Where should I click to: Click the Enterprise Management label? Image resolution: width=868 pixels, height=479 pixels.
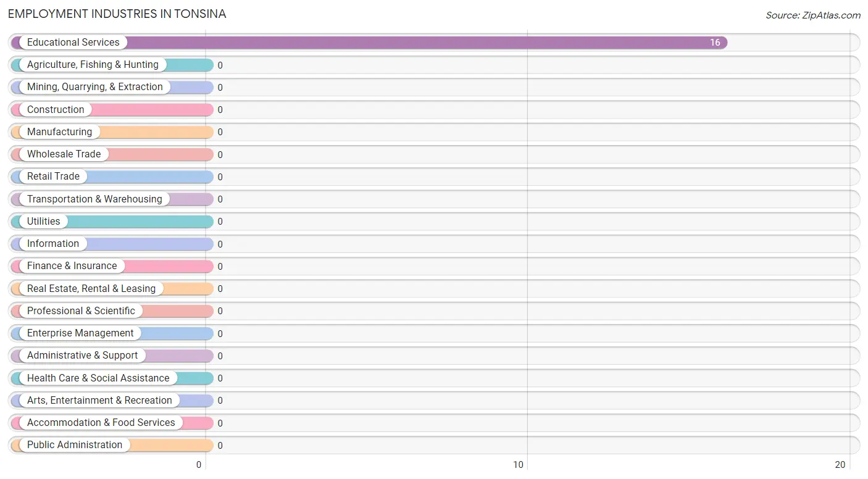tap(80, 333)
